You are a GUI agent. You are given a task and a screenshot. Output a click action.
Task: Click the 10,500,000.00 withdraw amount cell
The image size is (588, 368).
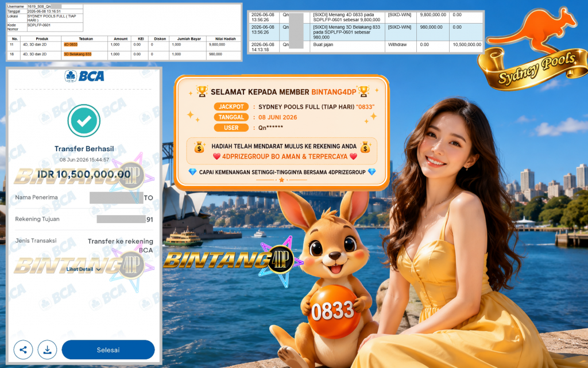467,45
